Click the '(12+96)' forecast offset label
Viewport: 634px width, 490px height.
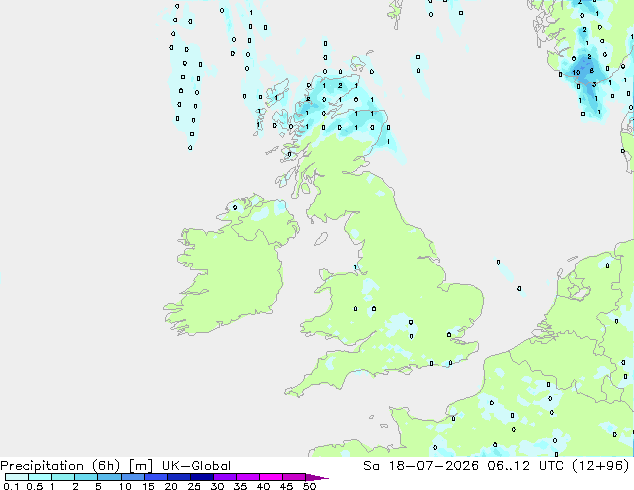[601, 466]
